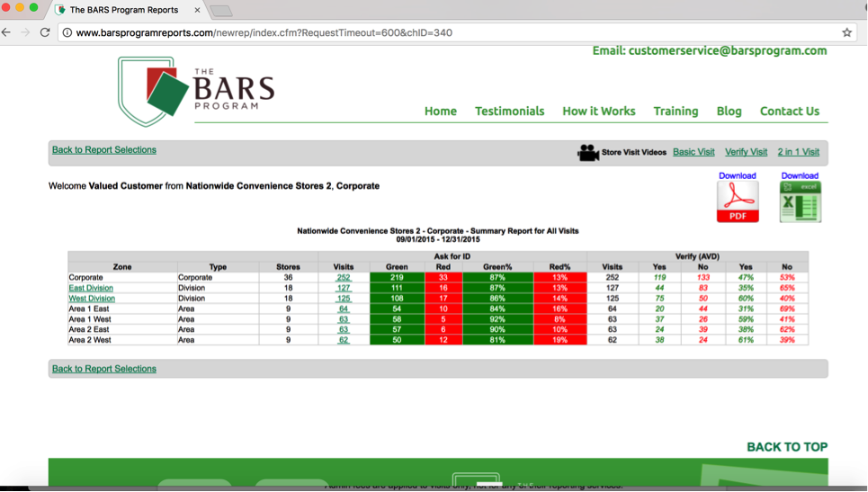Viewport: 868px width, 492px height.
Task: Click the Corporate red cell 33
Action: (x=443, y=277)
